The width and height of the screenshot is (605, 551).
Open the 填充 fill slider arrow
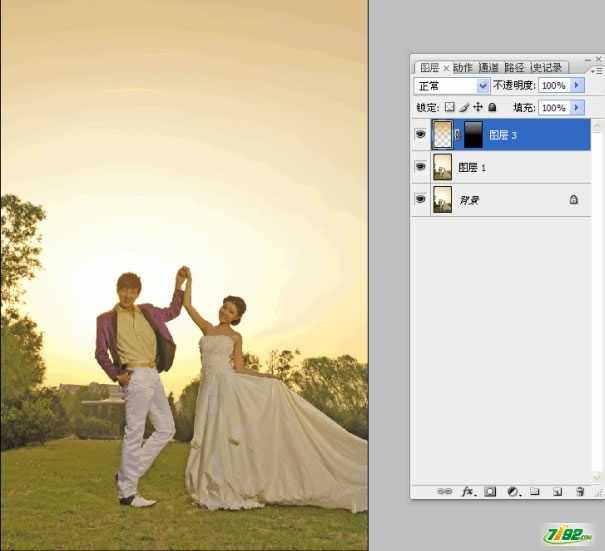coord(577,107)
